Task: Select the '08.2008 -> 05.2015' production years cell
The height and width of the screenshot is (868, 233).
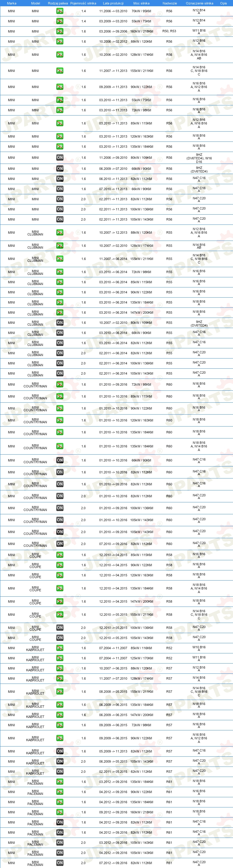Action: click(113, 691)
